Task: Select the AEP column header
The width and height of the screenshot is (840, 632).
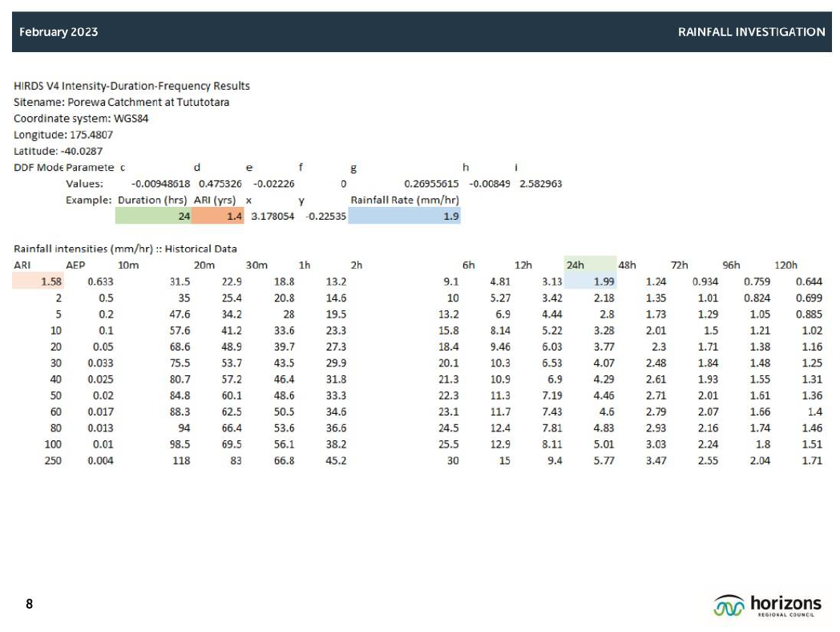Action: point(75,265)
